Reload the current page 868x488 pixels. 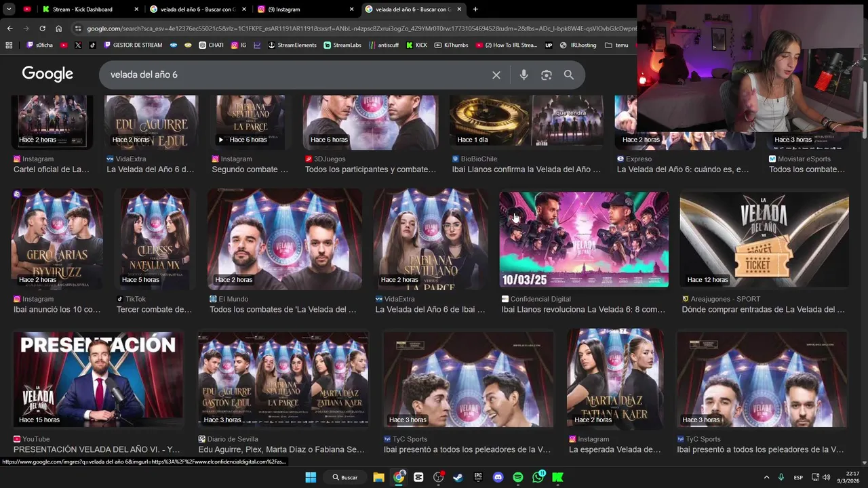(42, 28)
